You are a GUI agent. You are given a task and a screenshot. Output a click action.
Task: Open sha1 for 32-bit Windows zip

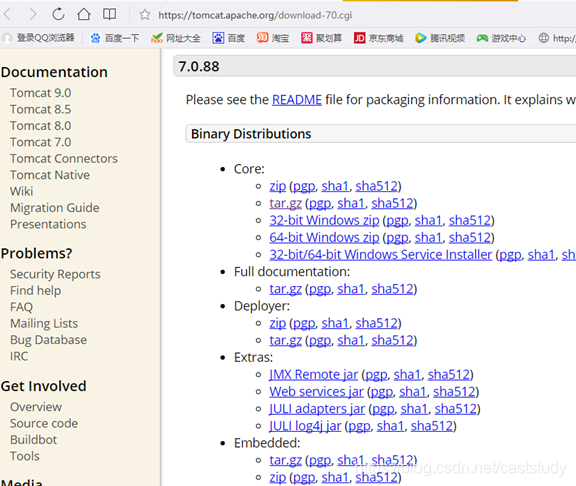pyautogui.click(x=428, y=220)
